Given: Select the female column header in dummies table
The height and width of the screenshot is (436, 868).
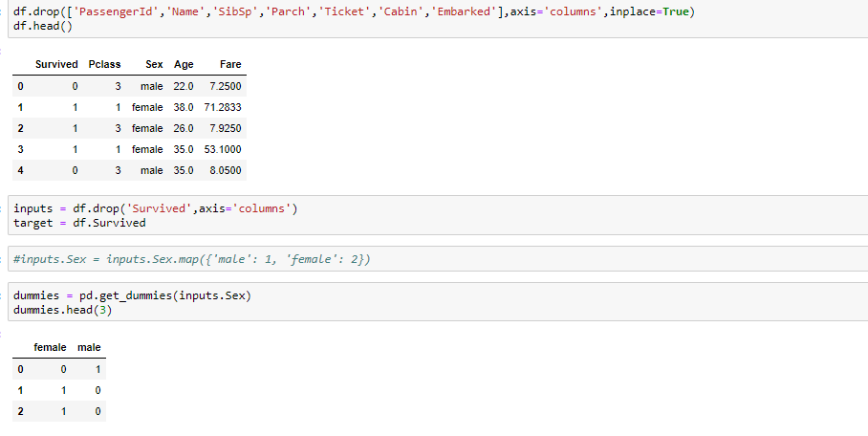Looking at the screenshot, I should (x=50, y=347).
